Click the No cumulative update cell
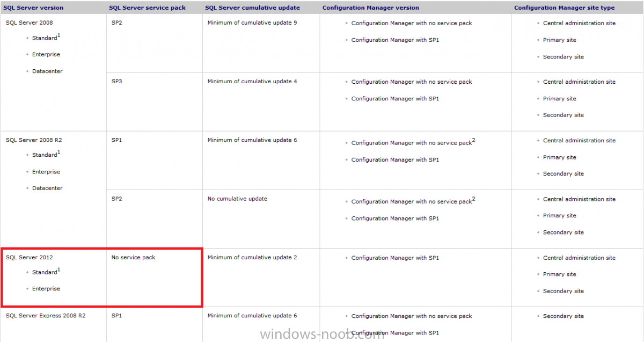Screen dimensions: 644x342 pos(237,199)
